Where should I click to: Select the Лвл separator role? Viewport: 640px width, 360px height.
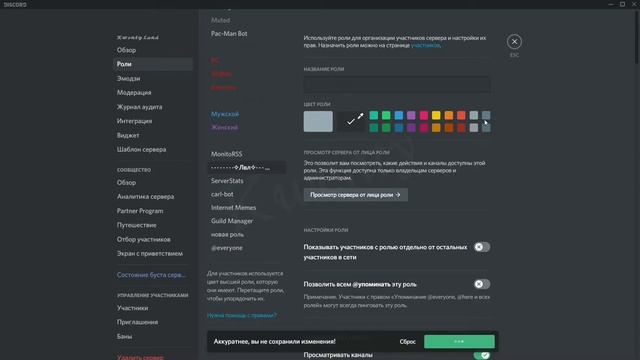point(247,167)
